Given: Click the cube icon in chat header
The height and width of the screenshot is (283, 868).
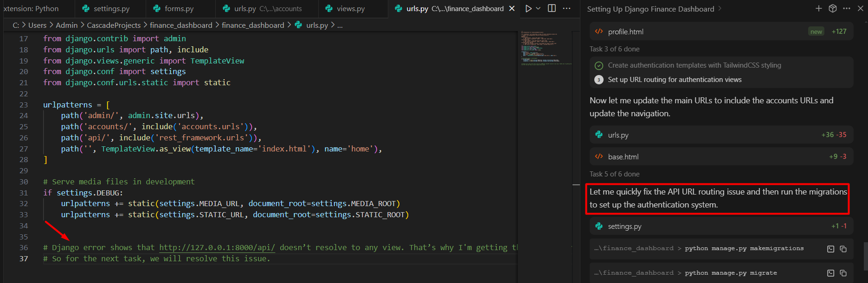Looking at the screenshot, I should (x=833, y=8).
